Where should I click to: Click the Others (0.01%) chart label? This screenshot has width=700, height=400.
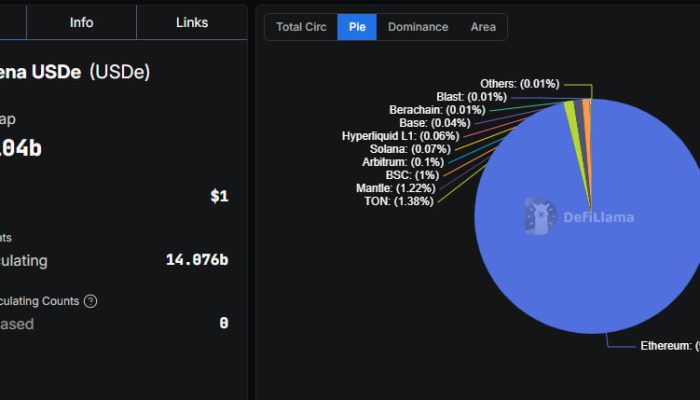[519, 84]
